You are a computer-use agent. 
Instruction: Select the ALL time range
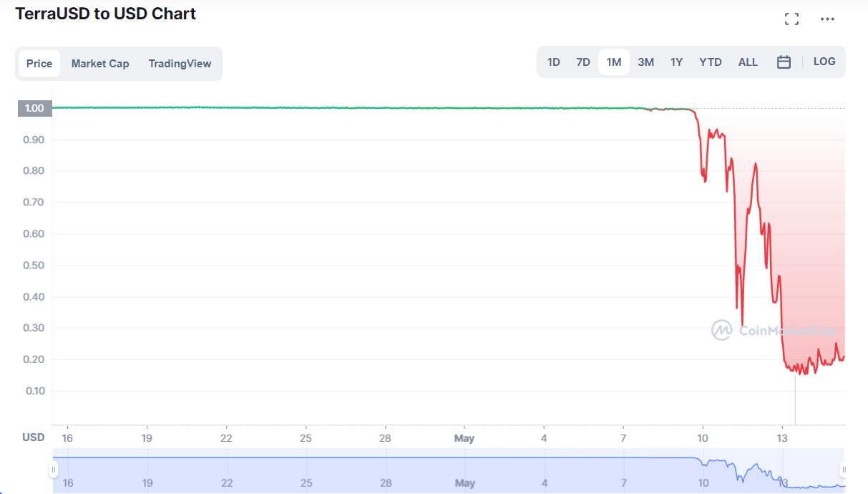tap(748, 62)
